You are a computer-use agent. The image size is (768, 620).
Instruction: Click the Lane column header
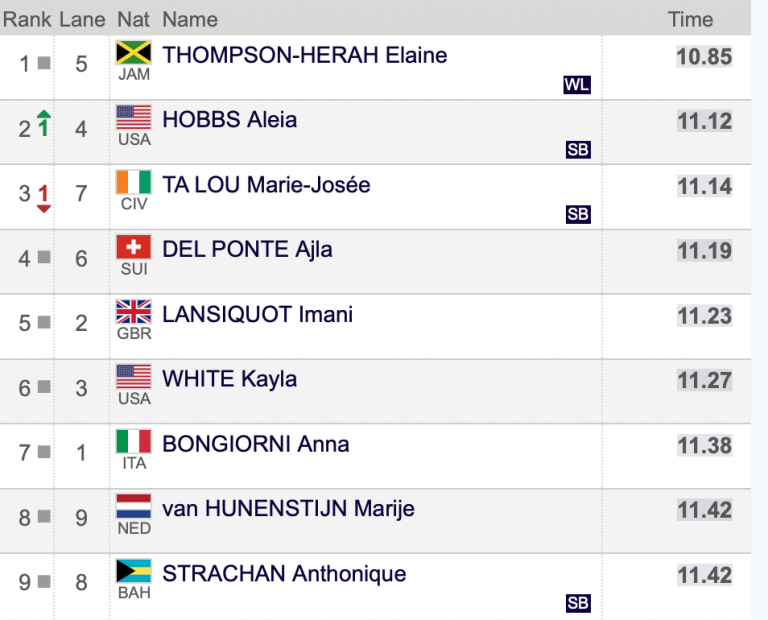coord(82,20)
